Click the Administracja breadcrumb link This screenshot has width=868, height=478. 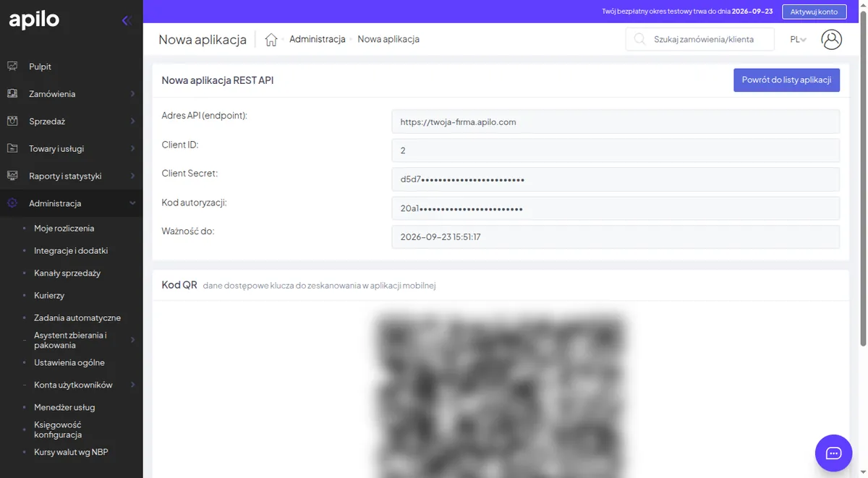coord(318,40)
